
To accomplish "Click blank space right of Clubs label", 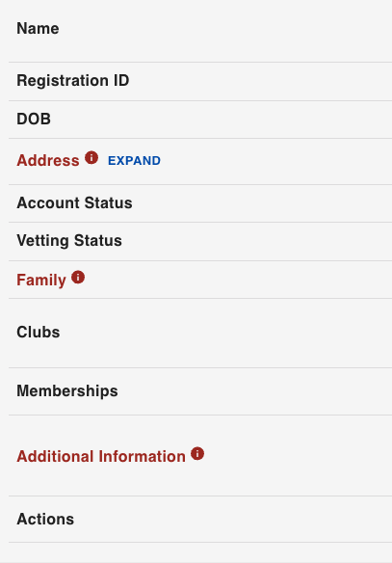I will pyautogui.click(x=226, y=333).
